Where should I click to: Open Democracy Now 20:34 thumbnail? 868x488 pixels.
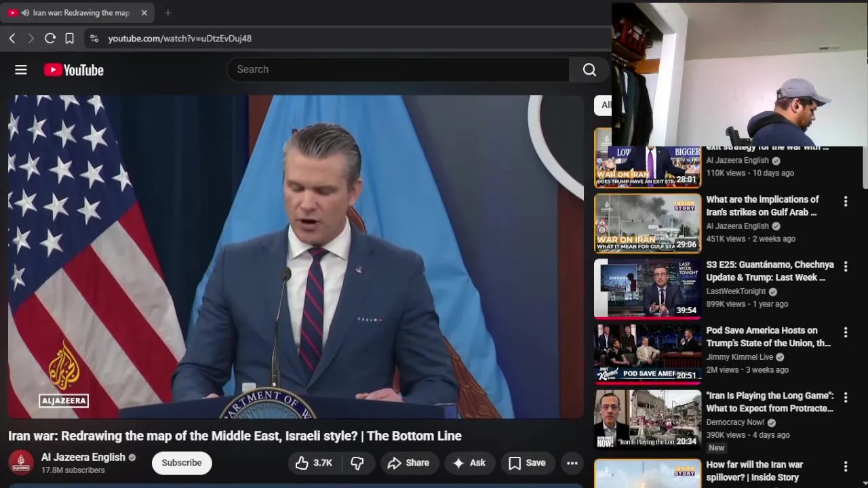[648, 419]
